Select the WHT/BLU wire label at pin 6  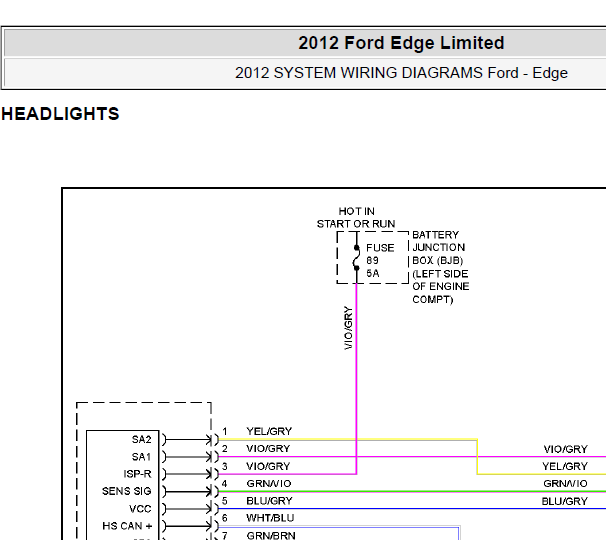[x=270, y=518]
